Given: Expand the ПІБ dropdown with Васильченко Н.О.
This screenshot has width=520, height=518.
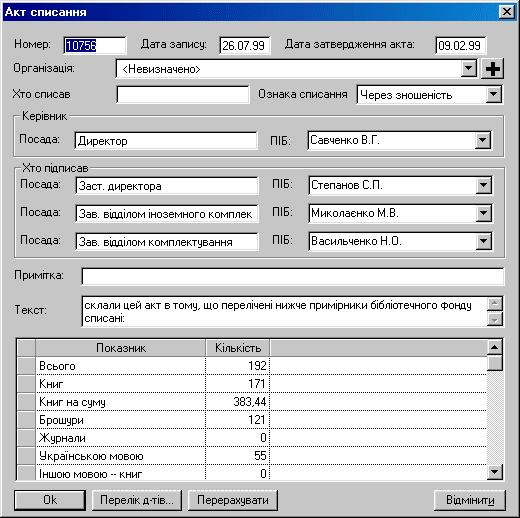Looking at the screenshot, I should click(x=484, y=241).
